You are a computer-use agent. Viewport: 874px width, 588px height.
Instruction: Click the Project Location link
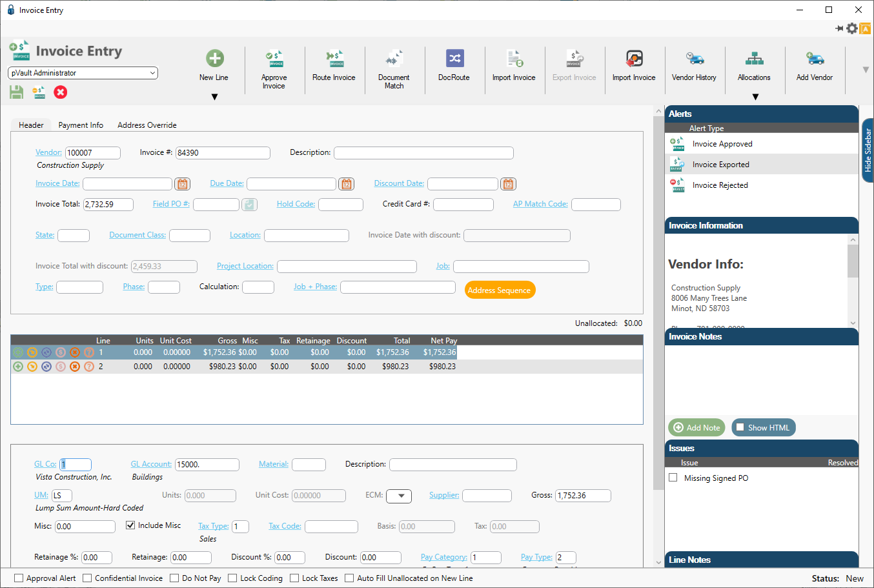(x=245, y=266)
